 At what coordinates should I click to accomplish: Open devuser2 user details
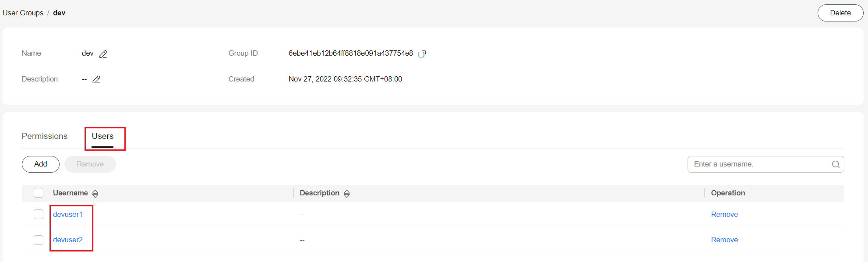tap(68, 240)
